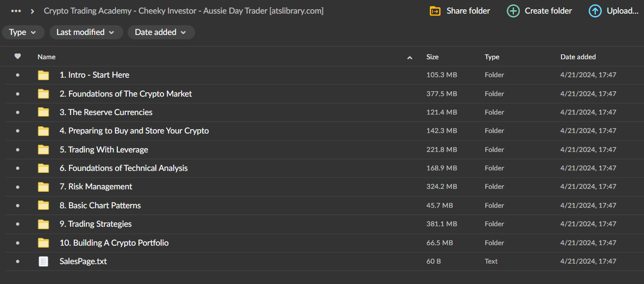Click the folder icon beside '10. Building A Crypto Portfolio'
This screenshot has width=644, height=284.
43,242
